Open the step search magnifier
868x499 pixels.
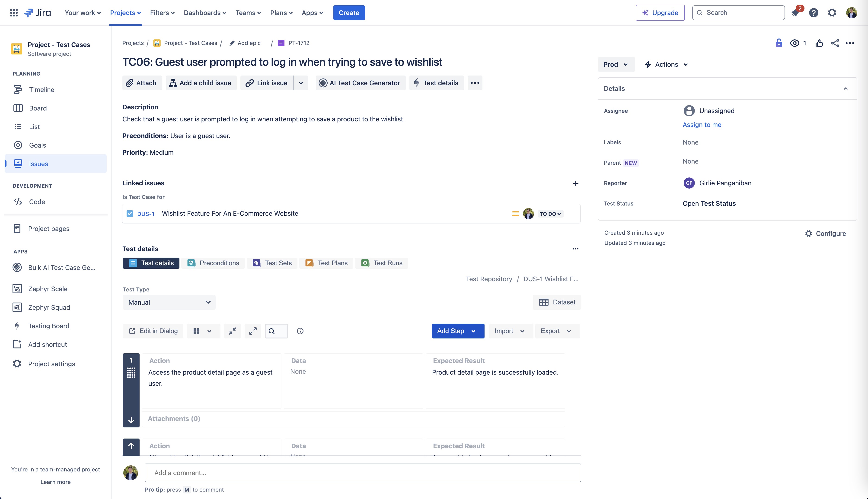[x=276, y=331]
